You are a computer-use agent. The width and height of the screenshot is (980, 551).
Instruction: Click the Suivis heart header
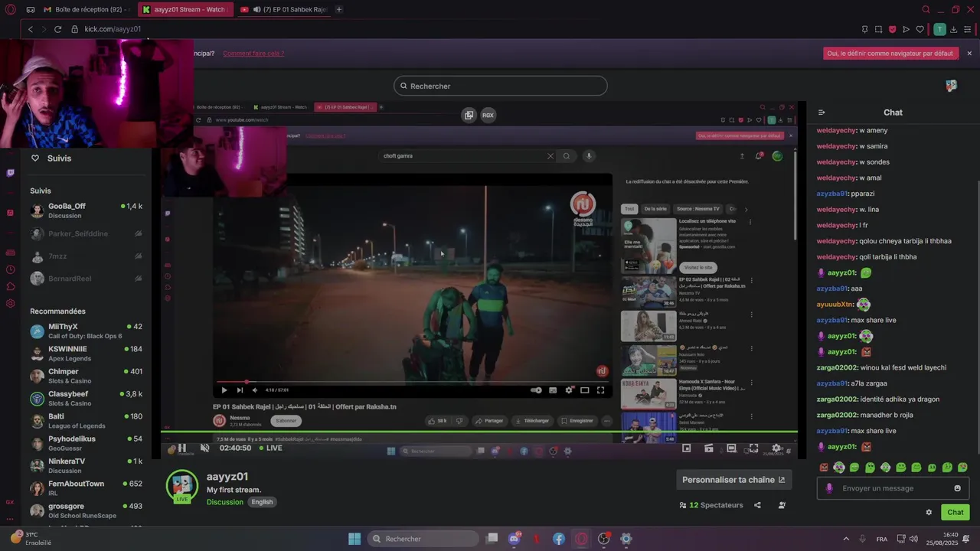pyautogui.click(x=51, y=158)
